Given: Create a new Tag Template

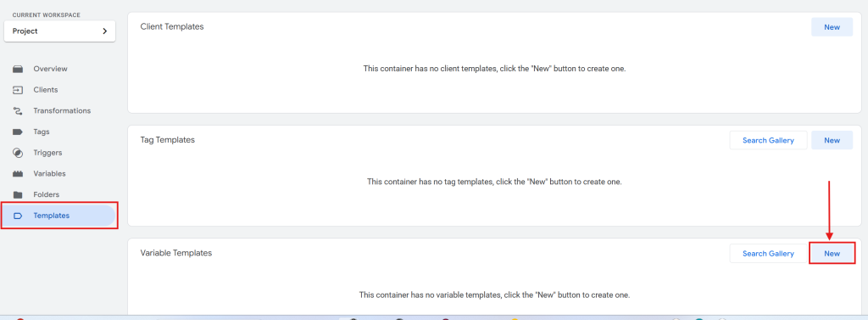Looking at the screenshot, I should click(x=832, y=140).
